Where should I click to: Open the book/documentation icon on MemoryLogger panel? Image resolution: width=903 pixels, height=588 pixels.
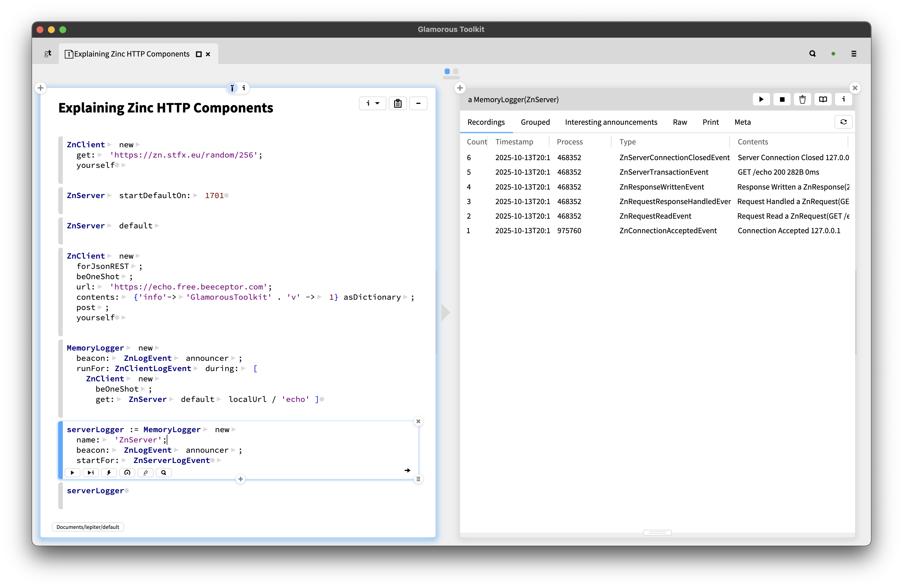tap(823, 99)
